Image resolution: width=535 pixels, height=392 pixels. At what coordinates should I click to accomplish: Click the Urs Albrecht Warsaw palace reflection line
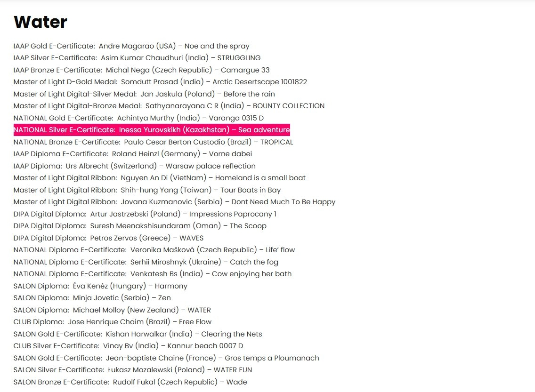click(134, 166)
